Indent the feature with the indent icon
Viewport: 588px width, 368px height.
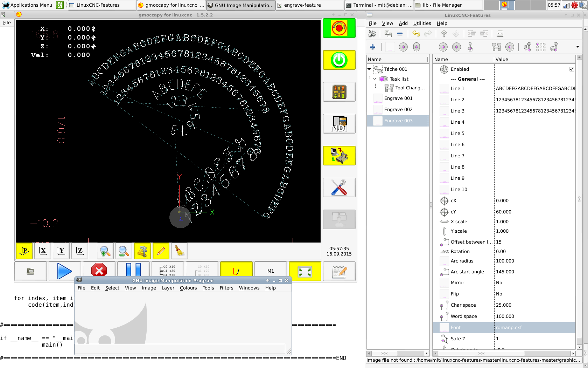[472, 34]
